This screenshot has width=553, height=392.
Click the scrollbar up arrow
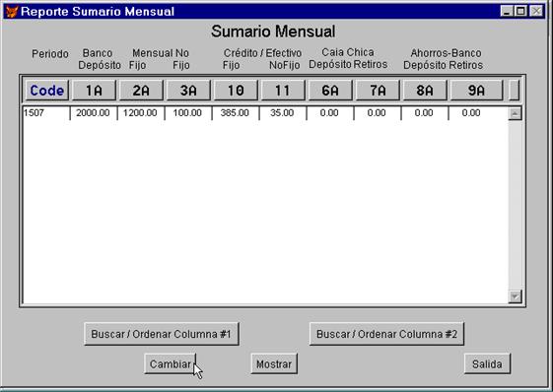click(515, 113)
